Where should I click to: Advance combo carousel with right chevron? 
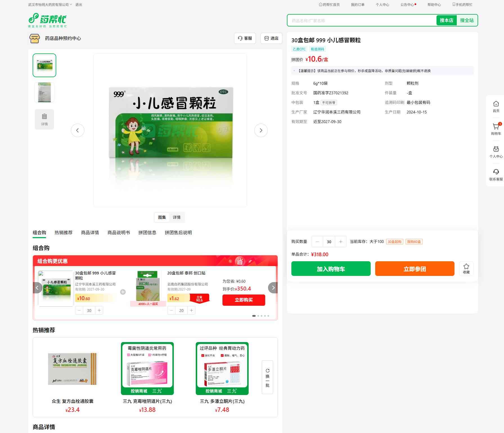point(273,288)
